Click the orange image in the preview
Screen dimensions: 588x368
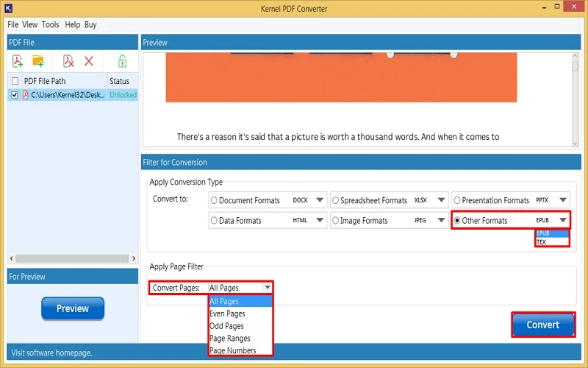(341, 77)
